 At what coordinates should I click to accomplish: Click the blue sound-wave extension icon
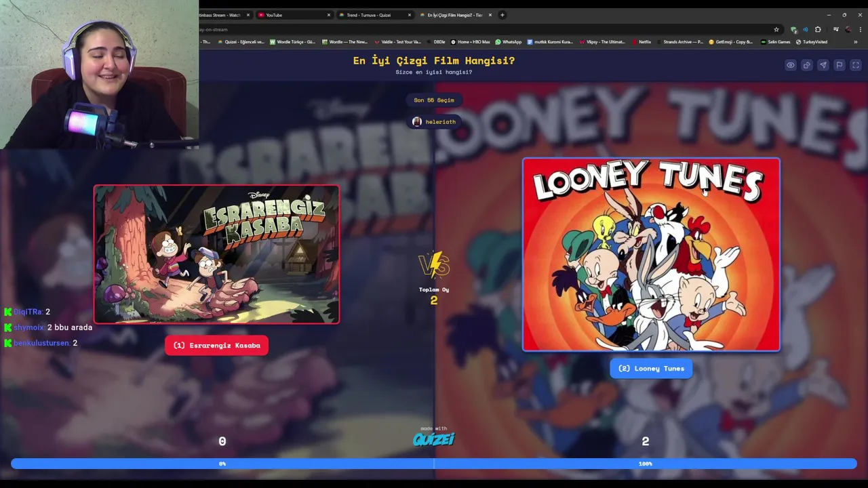point(806,29)
